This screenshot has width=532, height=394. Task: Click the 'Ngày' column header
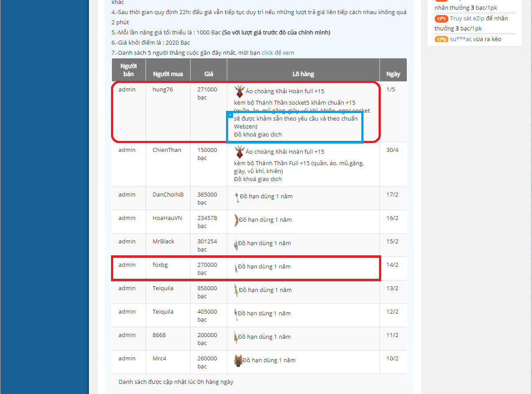[x=393, y=74]
